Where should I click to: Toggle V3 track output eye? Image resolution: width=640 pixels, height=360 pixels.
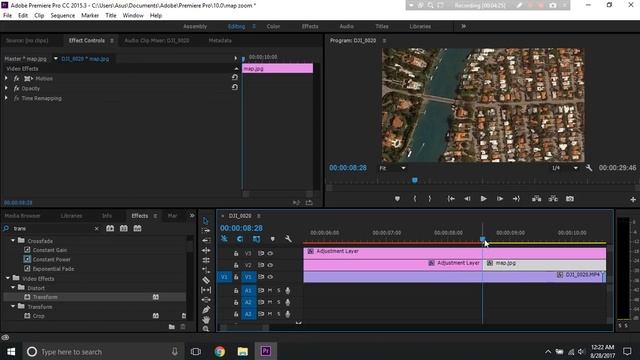[270, 253]
